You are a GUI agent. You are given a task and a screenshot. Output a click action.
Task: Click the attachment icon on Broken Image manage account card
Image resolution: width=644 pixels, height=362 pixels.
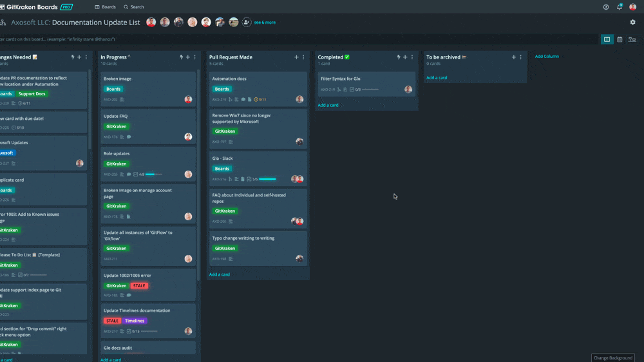129,216
